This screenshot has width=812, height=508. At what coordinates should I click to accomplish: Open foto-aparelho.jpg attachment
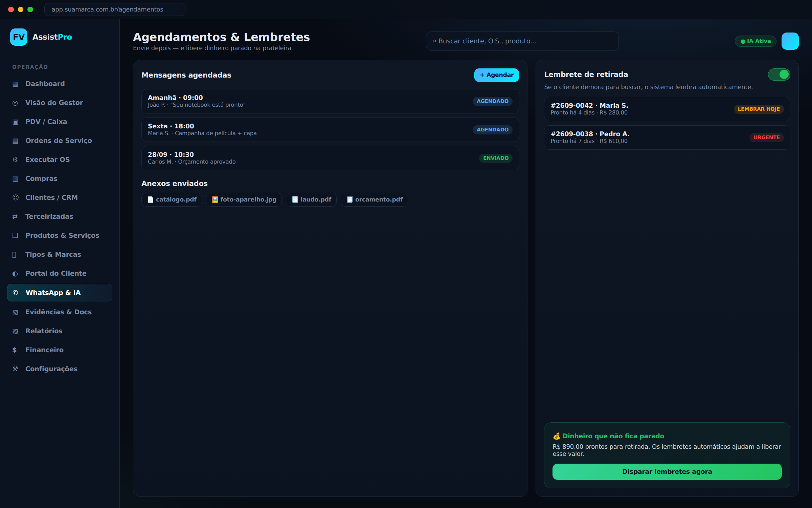(244, 199)
